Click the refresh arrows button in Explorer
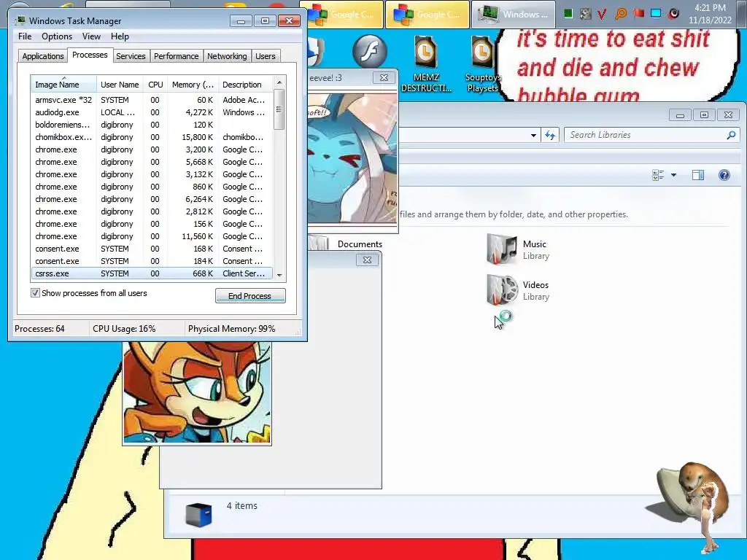Image resolution: width=747 pixels, height=560 pixels. 550,135
